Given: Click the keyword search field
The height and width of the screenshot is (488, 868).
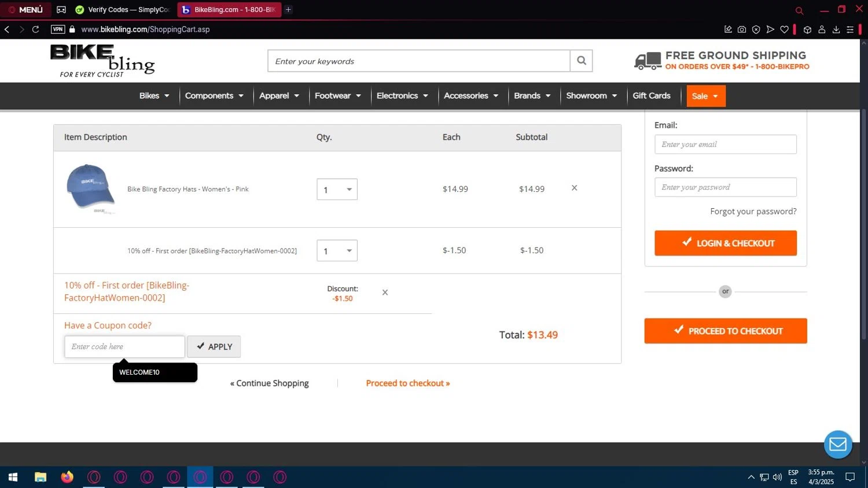Looking at the screenshot, I should point(419,61).
